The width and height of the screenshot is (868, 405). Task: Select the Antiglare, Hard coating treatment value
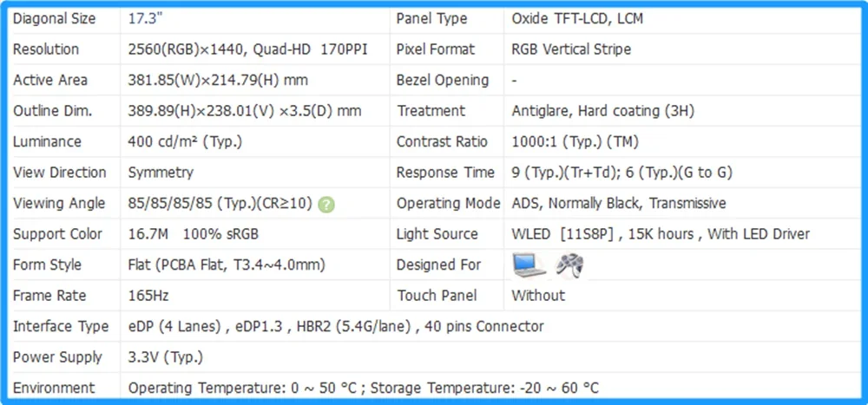click(602, 111)
